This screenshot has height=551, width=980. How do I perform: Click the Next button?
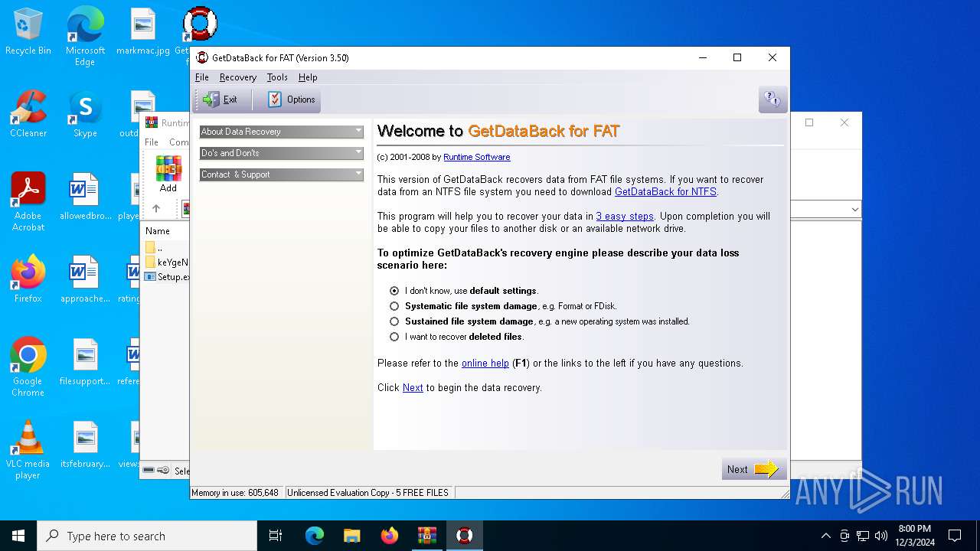[x=754, y=469]
